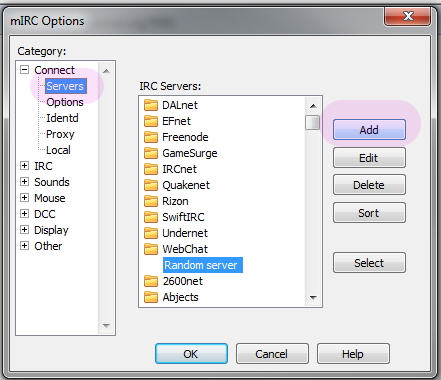This screenshot has width=441, height=380.
Task: Select the Random server entry
Action: 203,265
